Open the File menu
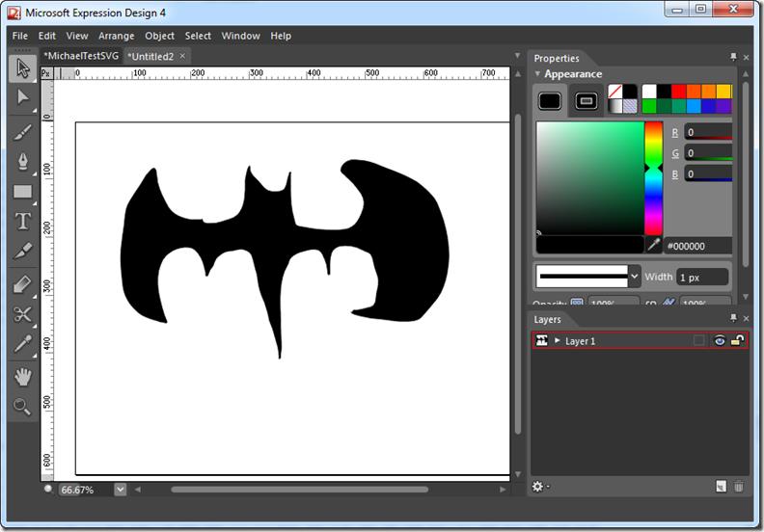The image size is (764, 532). 20,36
